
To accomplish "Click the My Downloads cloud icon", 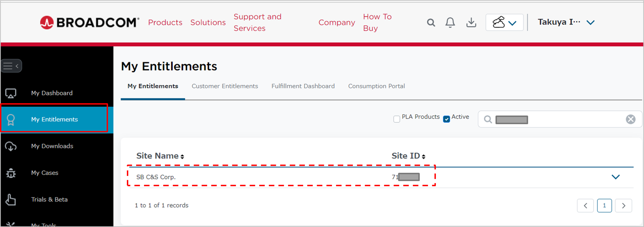I will (x=11, y=146).
